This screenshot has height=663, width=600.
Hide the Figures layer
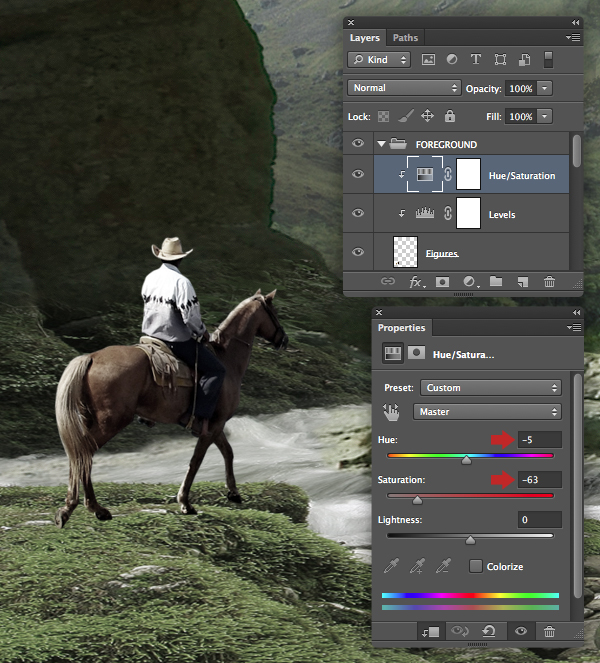pos(358,252)
